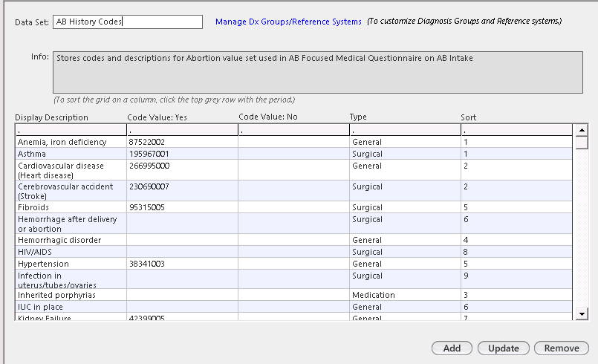The width and height of the screenshot is (598, 364).
Task: Sort grid by Code Value: No header
Action: (x=293, y=131)
